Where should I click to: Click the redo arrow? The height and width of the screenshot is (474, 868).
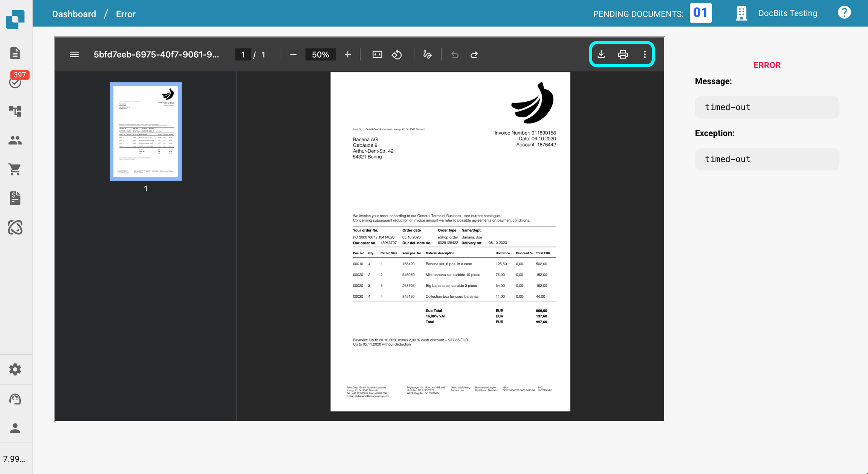[474, 55]
